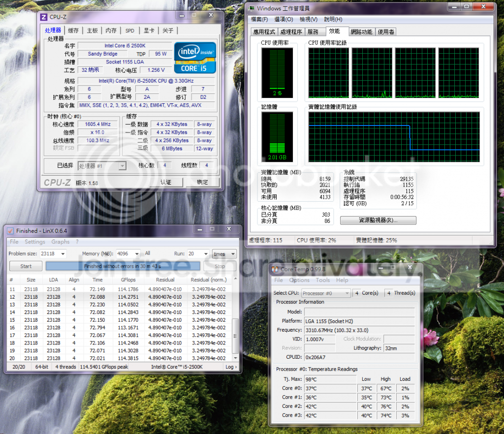The width and height of the screenshot is (504, 434).
Task: Open the SPD tab in CPU-Z
Action: click(130, 31)
